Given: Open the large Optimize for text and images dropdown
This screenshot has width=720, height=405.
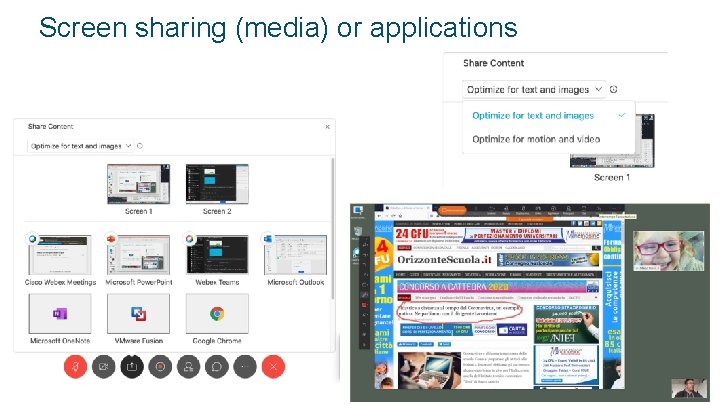Looking at the screenshot, I should click(x=534, y=90).
